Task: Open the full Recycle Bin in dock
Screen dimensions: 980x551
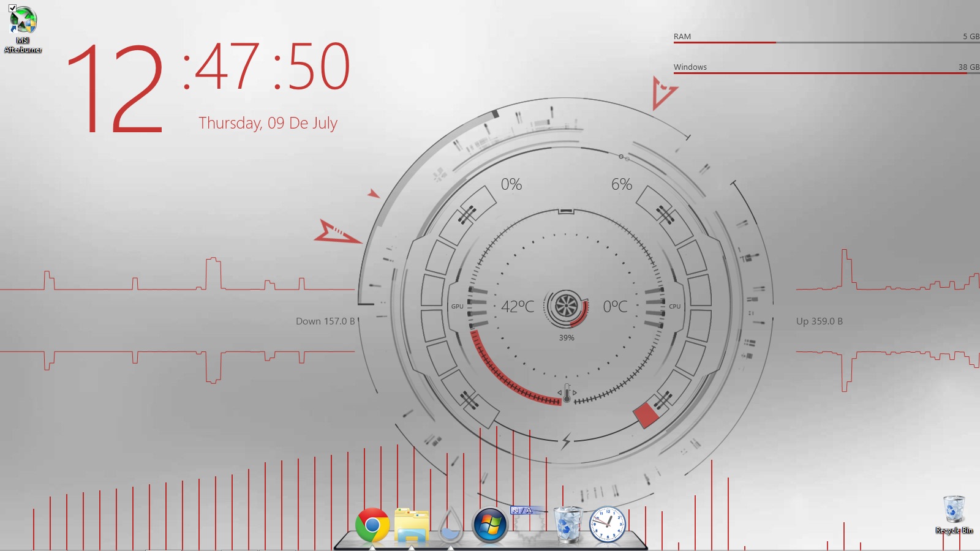Action: 568,525
